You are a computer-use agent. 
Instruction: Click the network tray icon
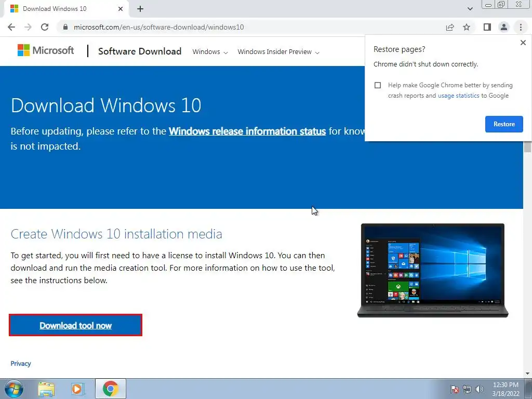tap(467, 389)
